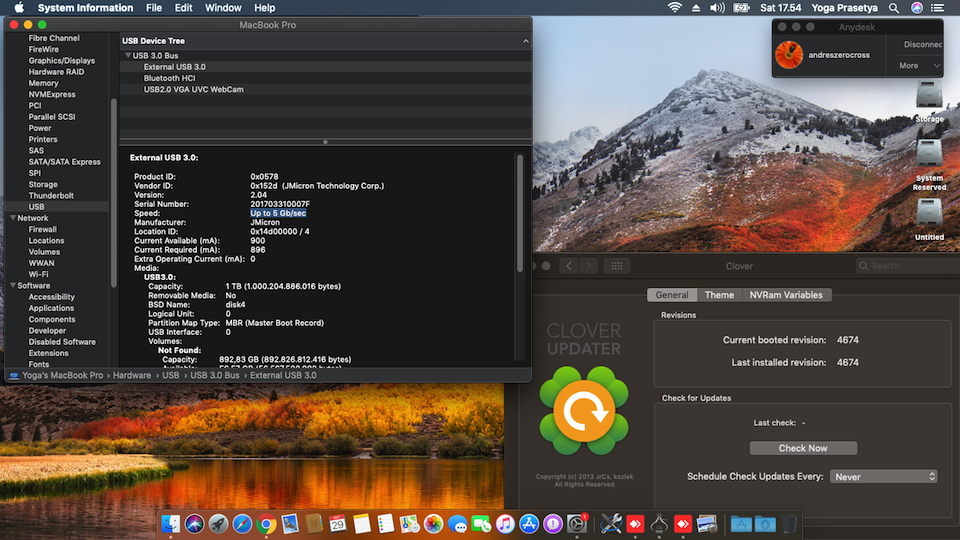
Task: Collapse the USB 3.0 Bus tree node
Action: (127, 55)
